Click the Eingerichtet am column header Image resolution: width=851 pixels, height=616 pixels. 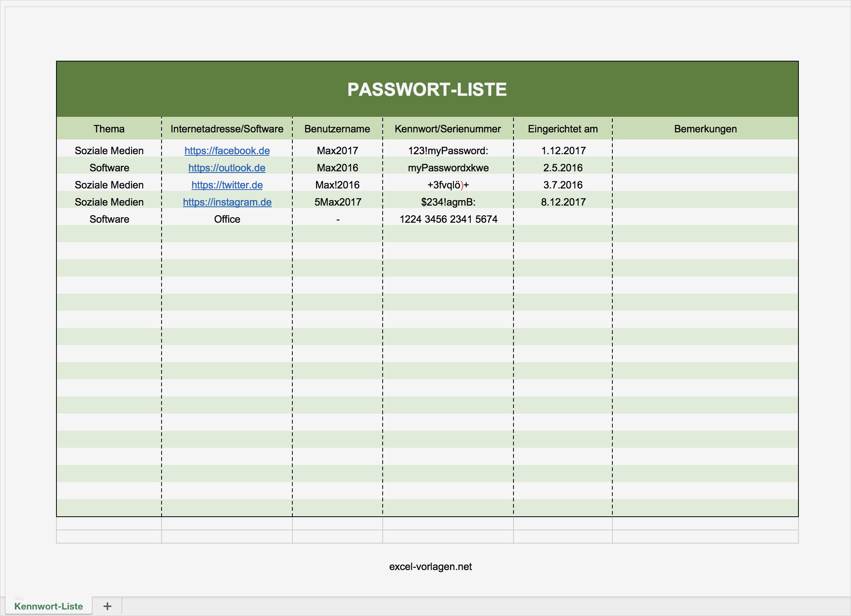(563, 129)
